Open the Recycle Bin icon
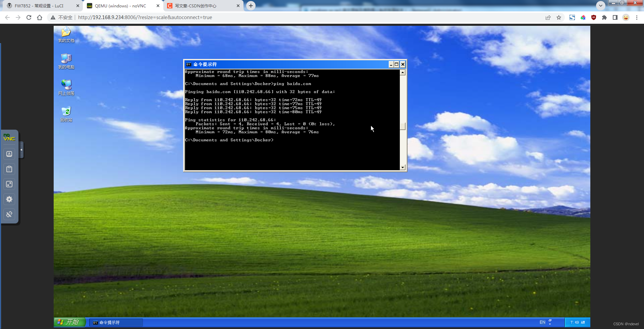The height and width of the screenshot is (329, 644). pyautogui.click(x=66, y=114)
